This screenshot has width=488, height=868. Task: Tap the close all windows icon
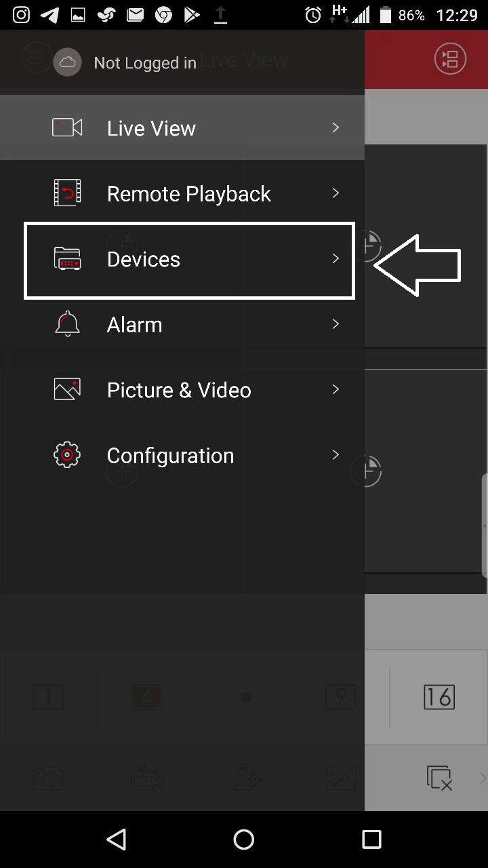(439, 778)
